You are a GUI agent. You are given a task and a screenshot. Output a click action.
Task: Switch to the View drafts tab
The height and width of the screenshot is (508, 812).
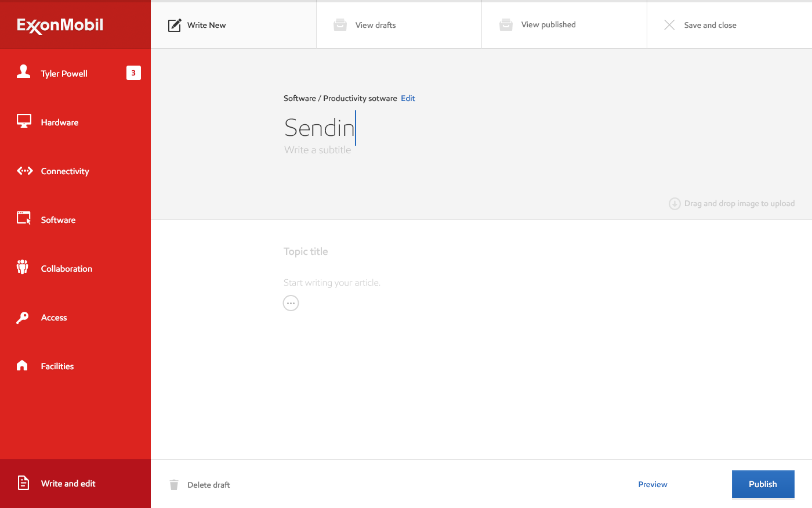[375, 25]
